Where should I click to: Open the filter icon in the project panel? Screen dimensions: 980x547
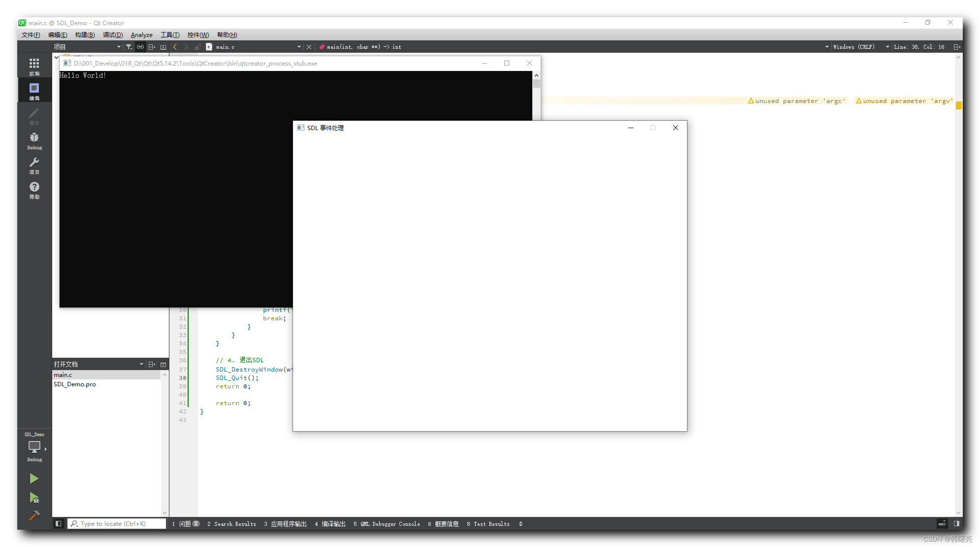(x=129, y=46)
